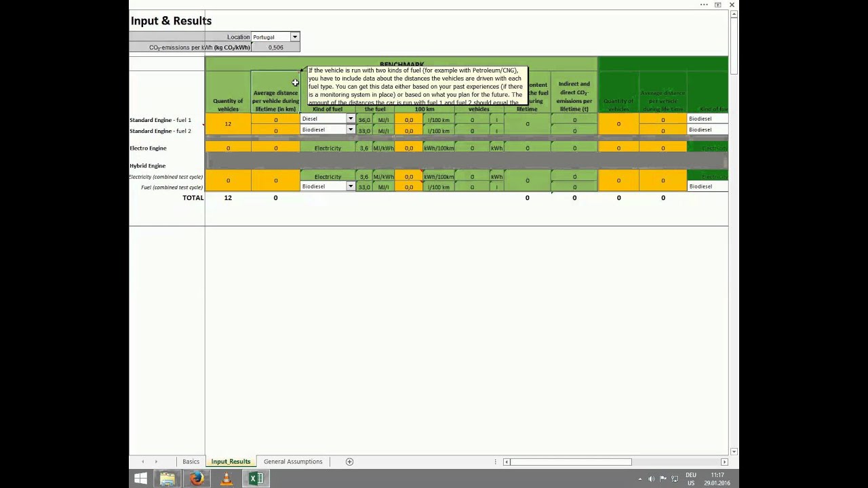Click the horizontal scrollbar thumb
The width and height of the screenshot is (868, 488).
(571, 462)
